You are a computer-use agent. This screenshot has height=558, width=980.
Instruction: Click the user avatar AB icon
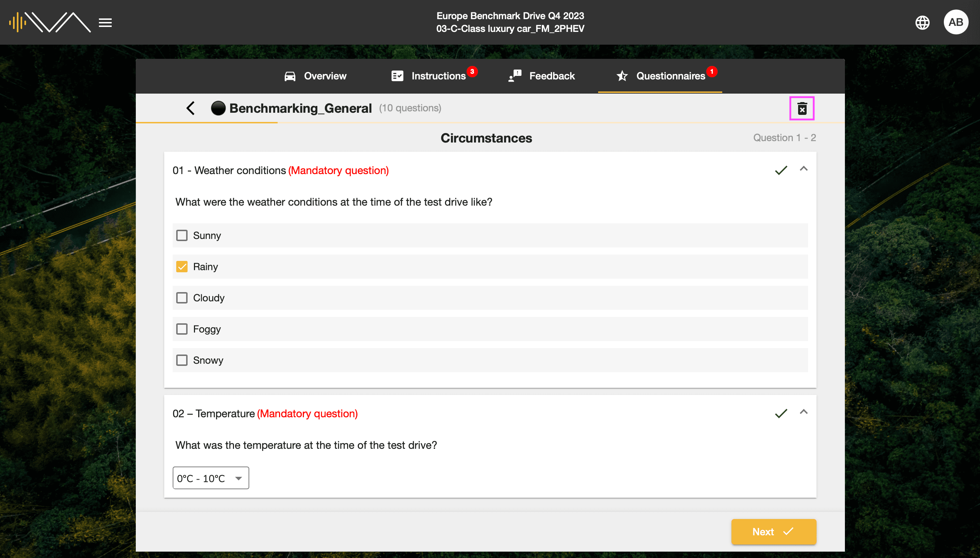[x=957, y=23]
